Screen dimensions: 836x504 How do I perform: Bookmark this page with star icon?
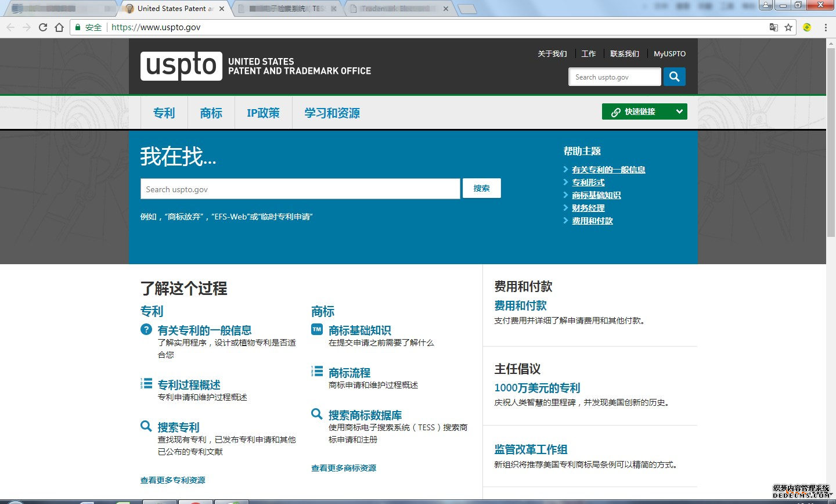click(788, 27)
